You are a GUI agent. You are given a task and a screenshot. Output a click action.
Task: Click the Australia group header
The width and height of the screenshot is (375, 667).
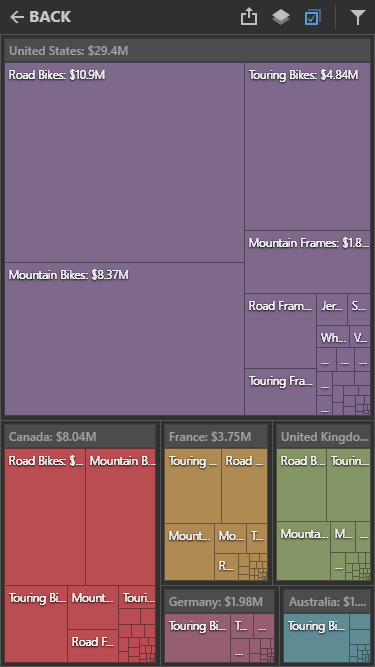tap(327, 601)
